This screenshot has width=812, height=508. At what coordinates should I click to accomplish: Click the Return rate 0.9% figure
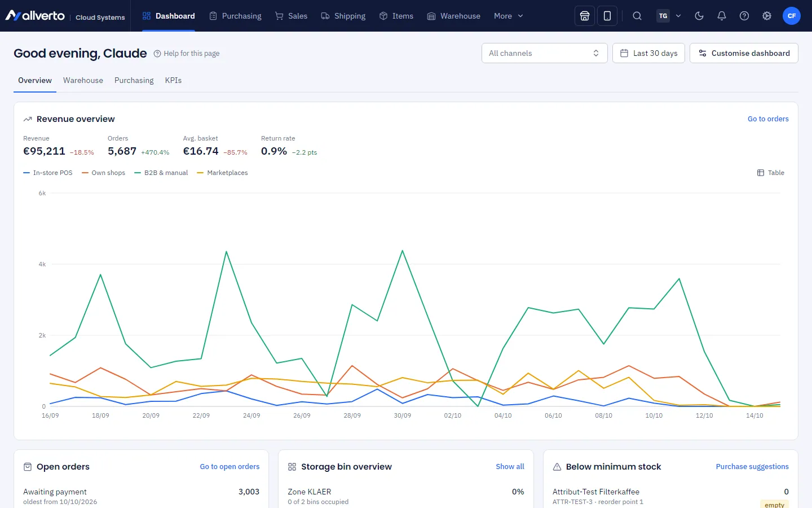[x=274, y=151]
